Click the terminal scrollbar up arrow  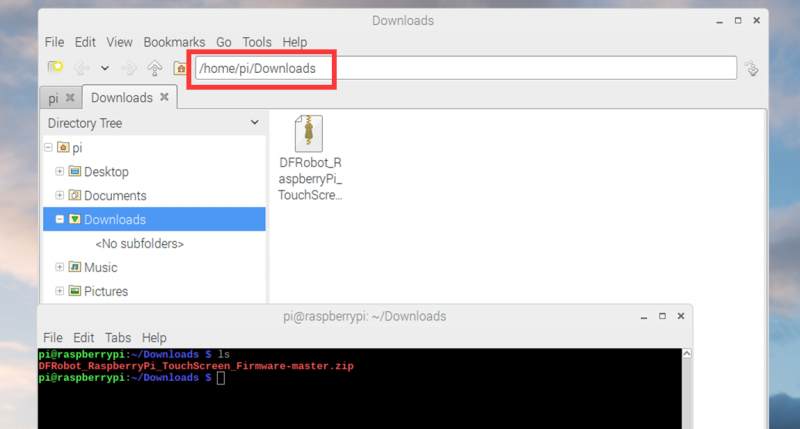(x=687, y=354)
